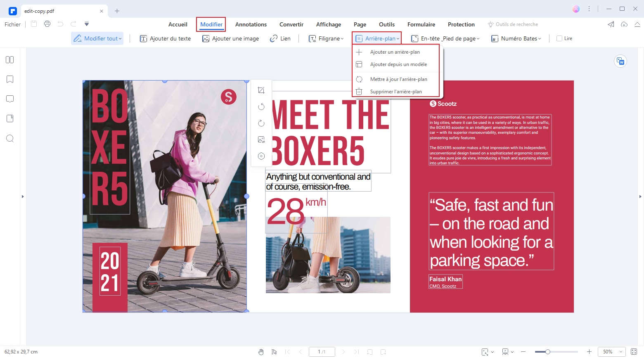Click the zoom slider handle

[548, 352]
